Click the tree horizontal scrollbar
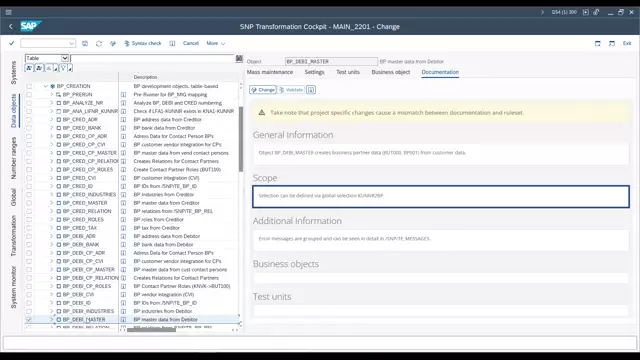 pyautogui.click(x=151, y=330)
